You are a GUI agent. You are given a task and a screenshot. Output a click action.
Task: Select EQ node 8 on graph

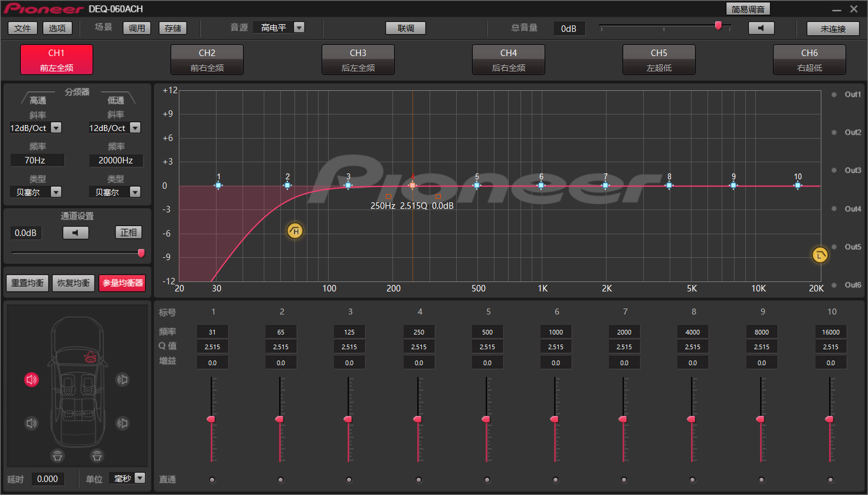[669, 185]
